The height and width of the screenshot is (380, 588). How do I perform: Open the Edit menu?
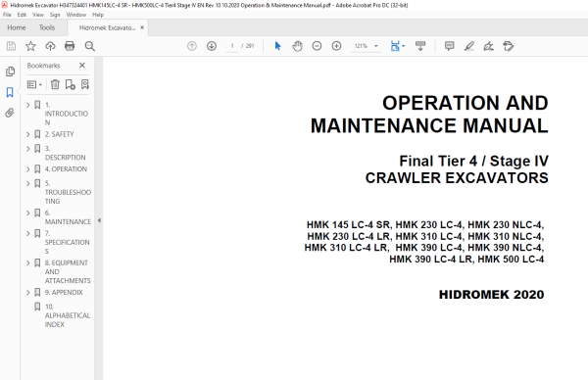pyautogui.click(x=22, y=15)
